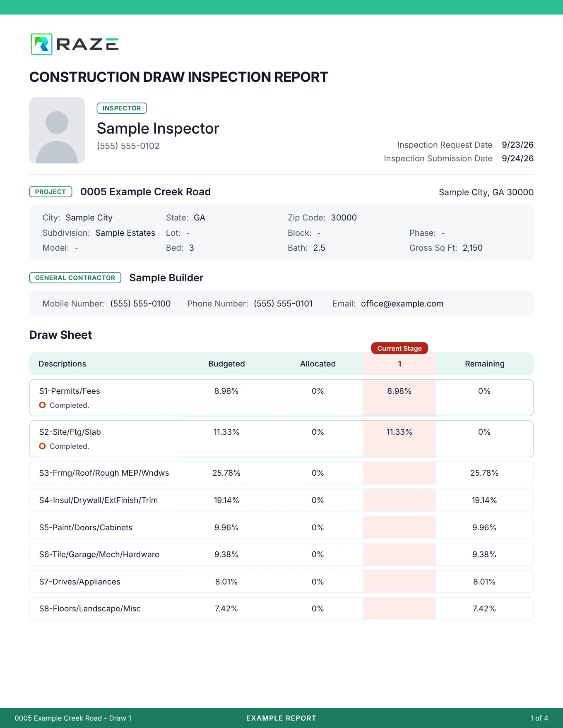563x728 pixels.
Task: Click the 1 of 4 page indicator
Action: (539, 718)
